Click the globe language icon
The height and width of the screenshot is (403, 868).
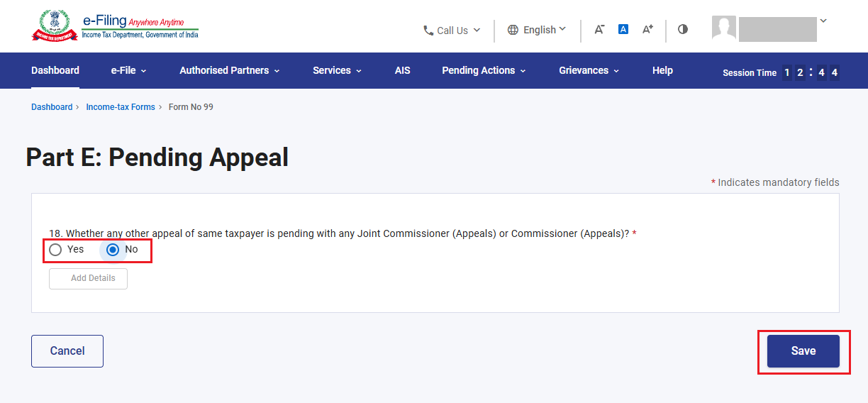point(513,30)
